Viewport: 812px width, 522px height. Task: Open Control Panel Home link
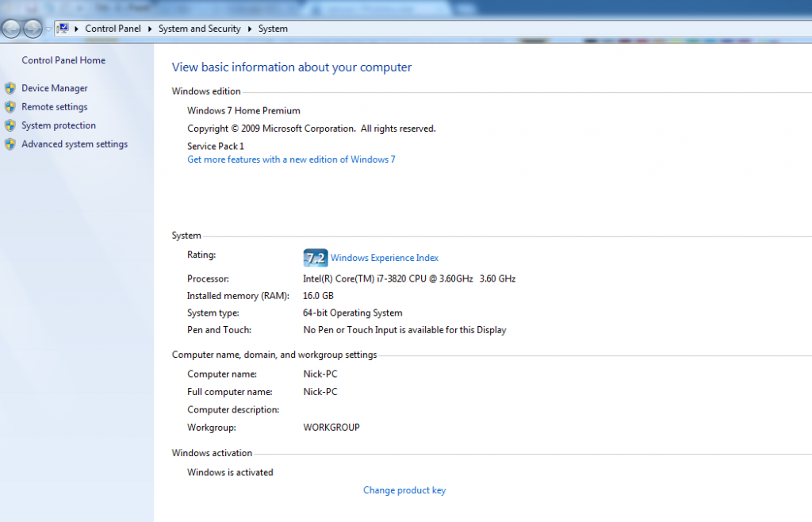(63, 60)
